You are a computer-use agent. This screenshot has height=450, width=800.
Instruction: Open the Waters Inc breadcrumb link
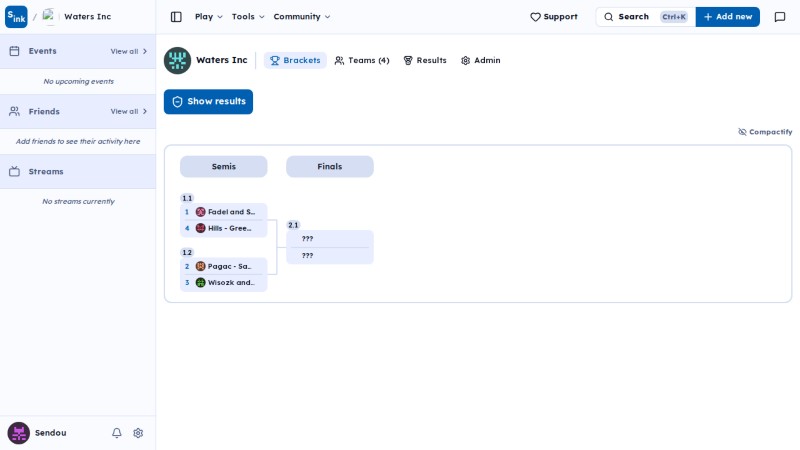pyautogui.click(x=87, y=16)
